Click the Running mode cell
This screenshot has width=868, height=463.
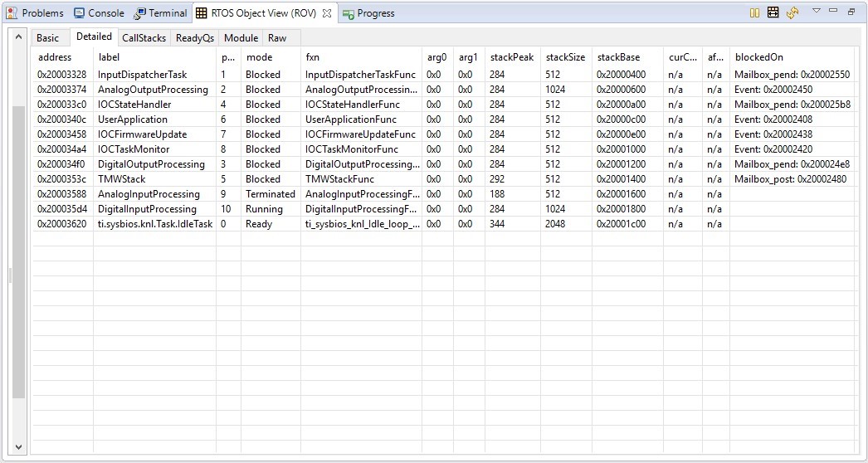click(271, 209)
